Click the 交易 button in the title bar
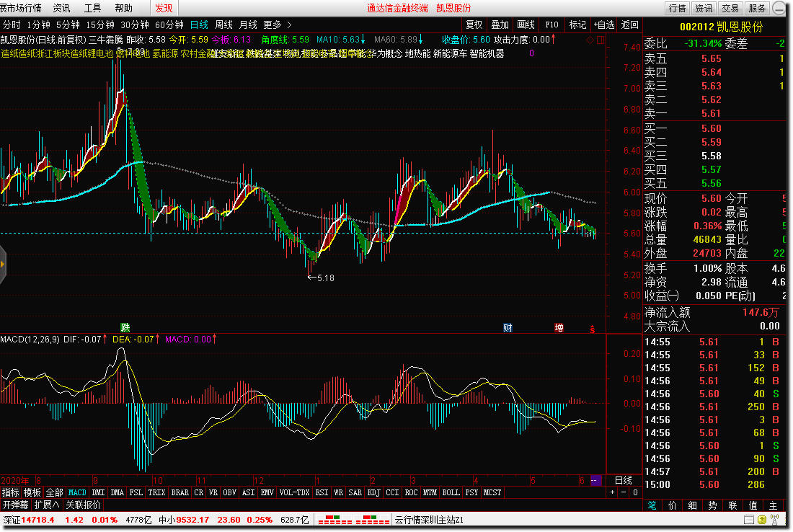This screenshot has height=532, width=793. coord(730,8)
